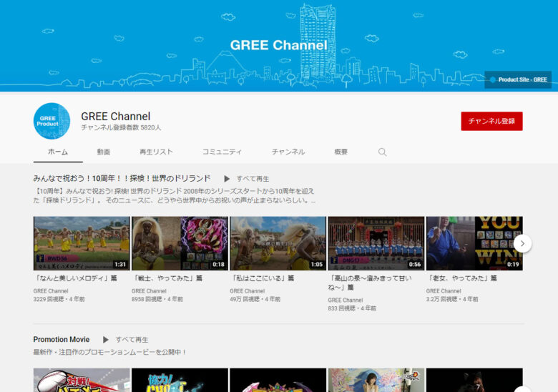This screenshot has width=558, height=392.
Task: Click the red チャンネル登録 subscribe button
Action: (491, 122)
